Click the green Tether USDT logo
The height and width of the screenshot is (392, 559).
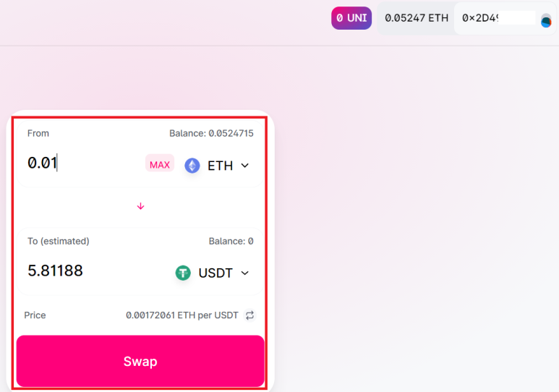(183, 273)
